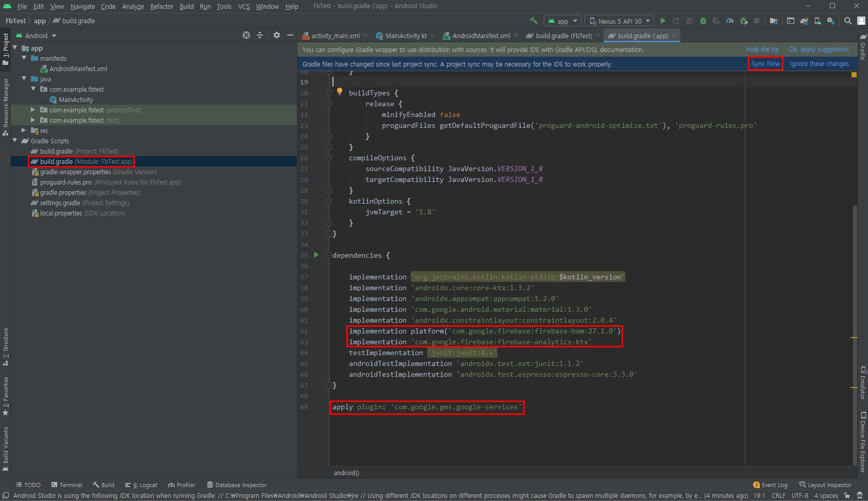This screenshot has height=501, width=868.
Task: Open the app run configuration dropdown
Action: [562, 21]
